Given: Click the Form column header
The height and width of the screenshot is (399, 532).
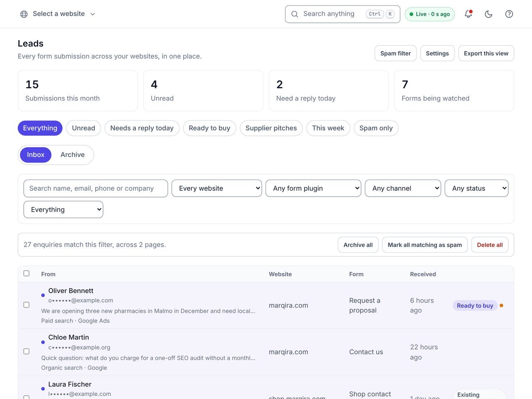Looking at the screenshot, I should (356, 274).
